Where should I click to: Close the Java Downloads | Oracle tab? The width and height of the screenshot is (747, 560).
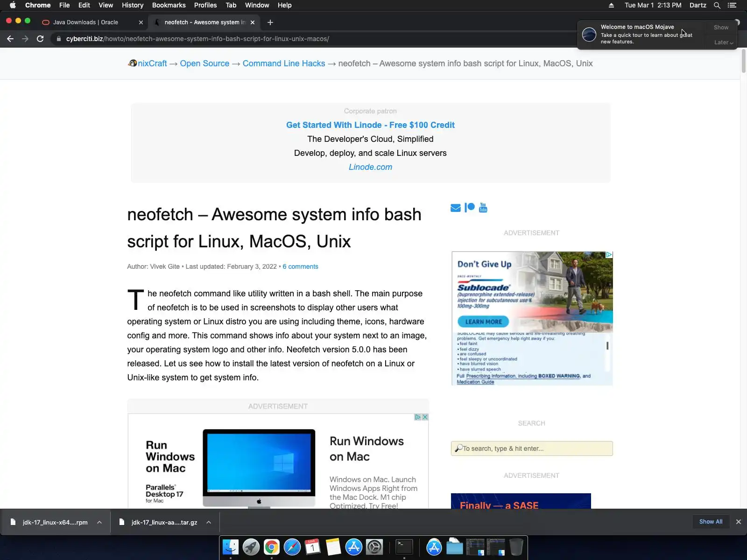click(141, 22)
